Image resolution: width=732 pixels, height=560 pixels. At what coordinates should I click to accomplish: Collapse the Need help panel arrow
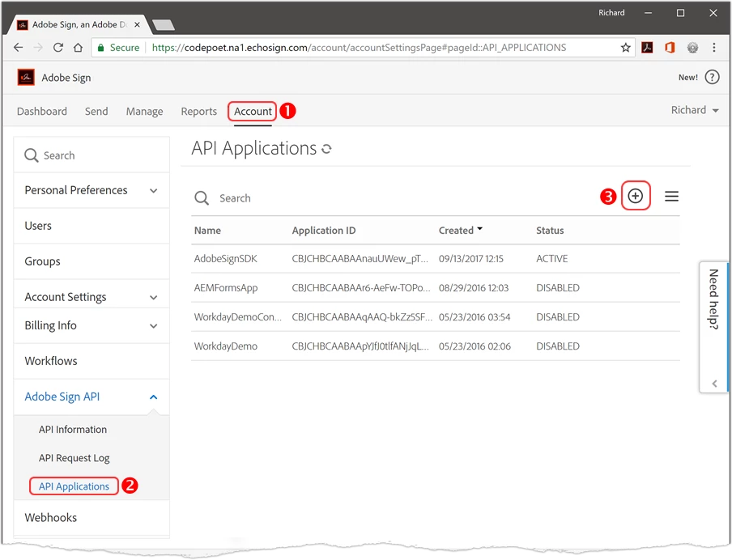pos(714,384)
